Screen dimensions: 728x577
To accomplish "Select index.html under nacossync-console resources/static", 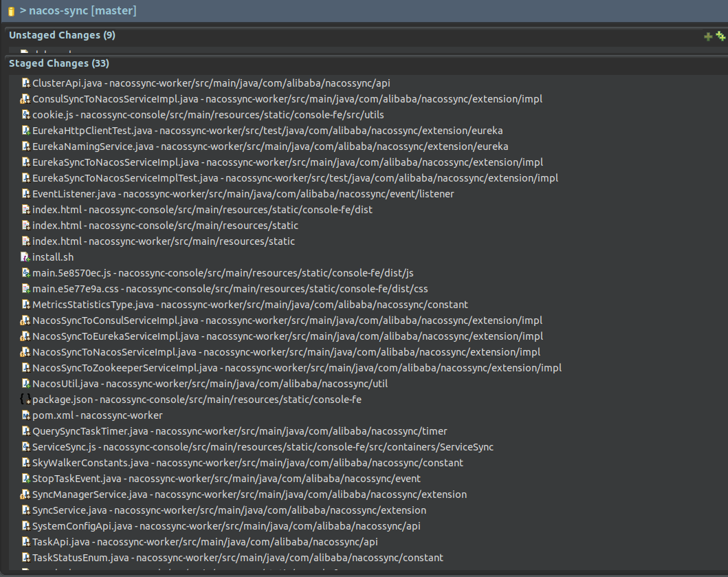I will [x=165, y=226].
